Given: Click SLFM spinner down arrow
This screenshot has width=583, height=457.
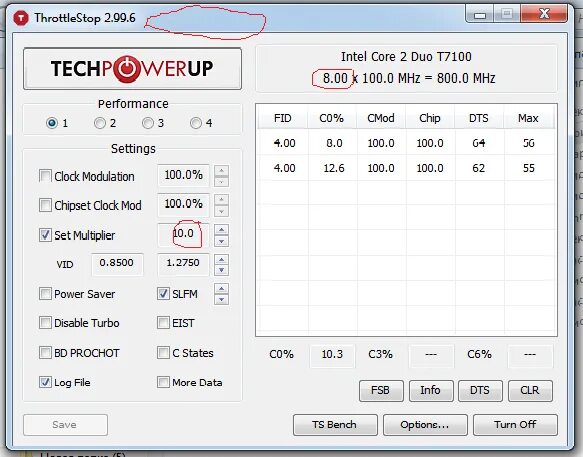Looking at the screenshot, I should tap(222, 299).
